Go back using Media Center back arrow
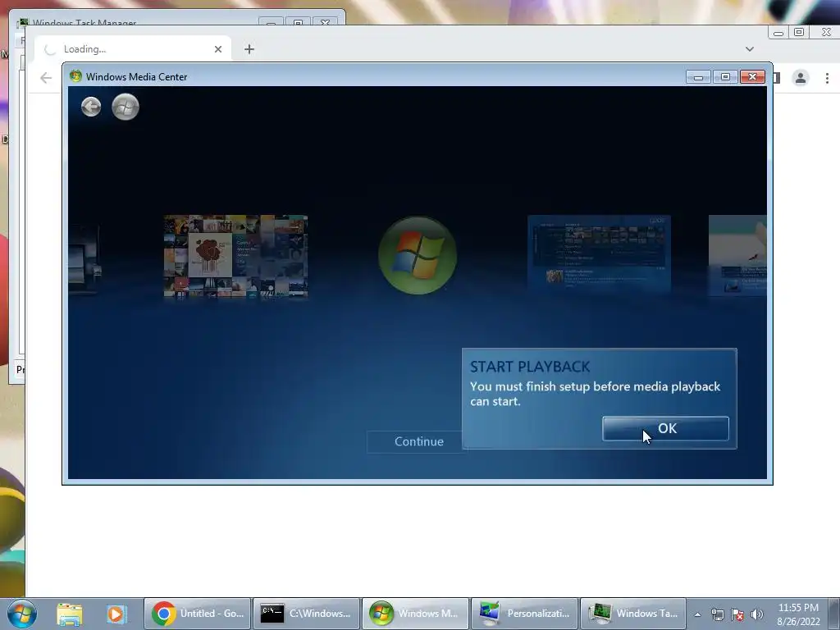The height and width of the screenshot is (630, 840). [x=91, y=107]
